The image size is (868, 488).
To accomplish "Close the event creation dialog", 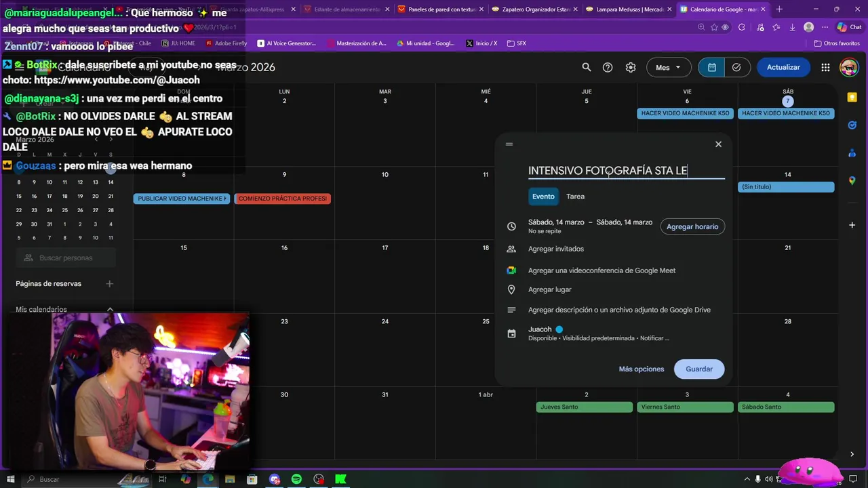I will 718,144.
